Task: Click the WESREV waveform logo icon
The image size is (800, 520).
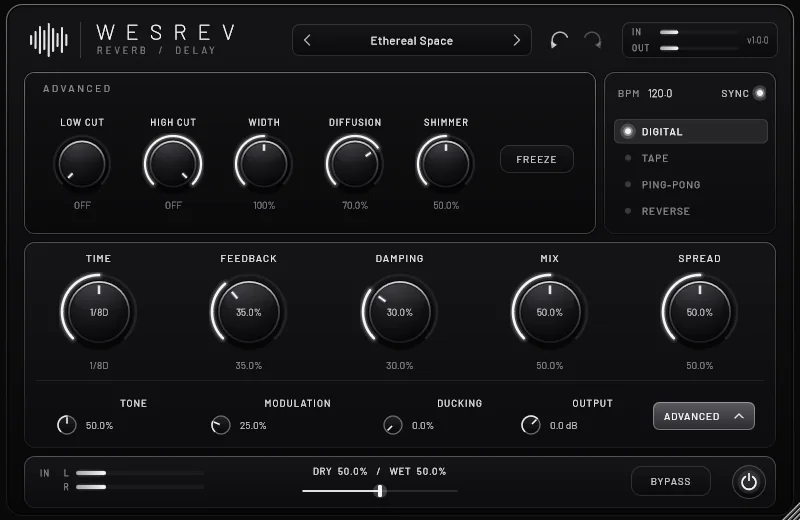Action: [49, 40]
